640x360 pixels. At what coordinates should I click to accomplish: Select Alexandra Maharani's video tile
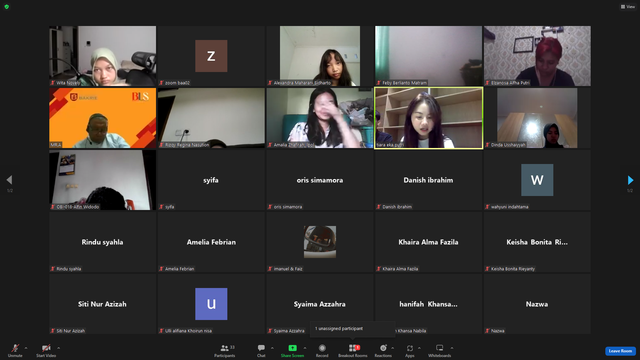[320, 56]
